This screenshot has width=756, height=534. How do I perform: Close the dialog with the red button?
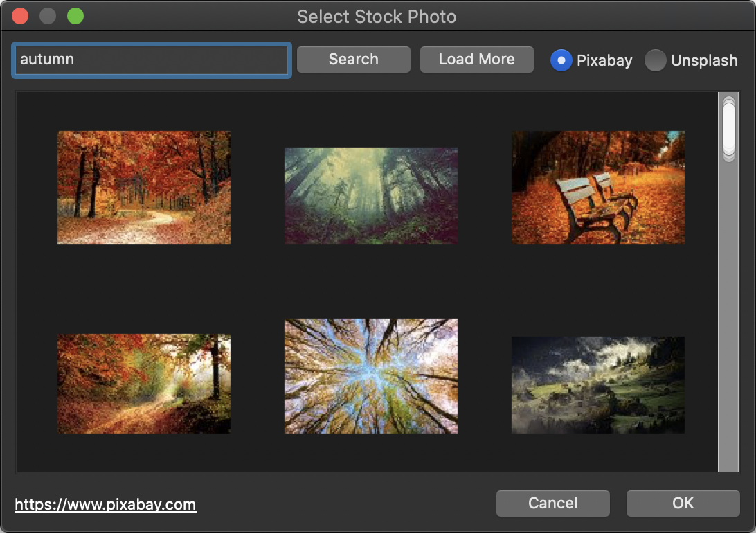click(x=20, y=16)
